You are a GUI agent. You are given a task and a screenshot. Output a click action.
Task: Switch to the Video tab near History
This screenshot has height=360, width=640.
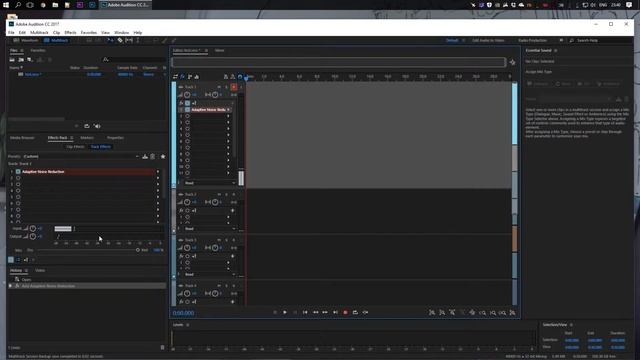(x=40, y=270)
